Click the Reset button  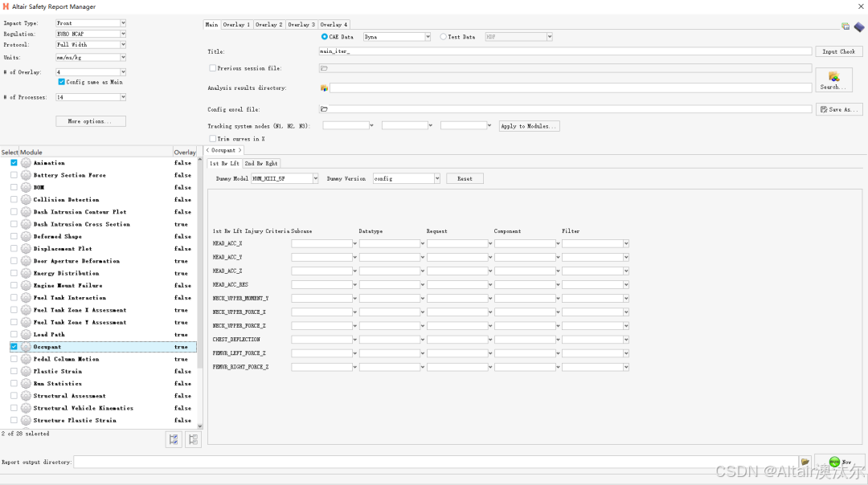[x=465, y=178]
